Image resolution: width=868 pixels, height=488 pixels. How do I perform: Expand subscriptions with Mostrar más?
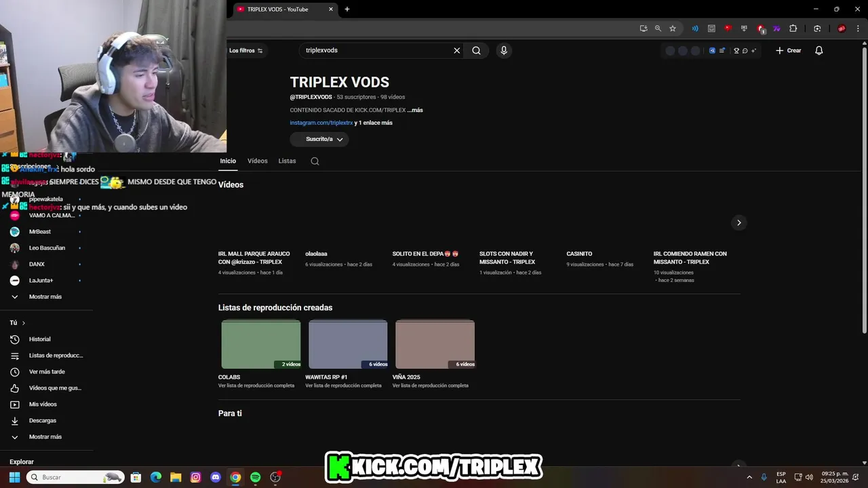click(46, 297)
